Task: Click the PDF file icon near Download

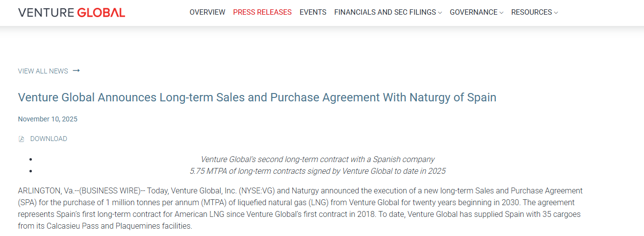Action: 21,139
